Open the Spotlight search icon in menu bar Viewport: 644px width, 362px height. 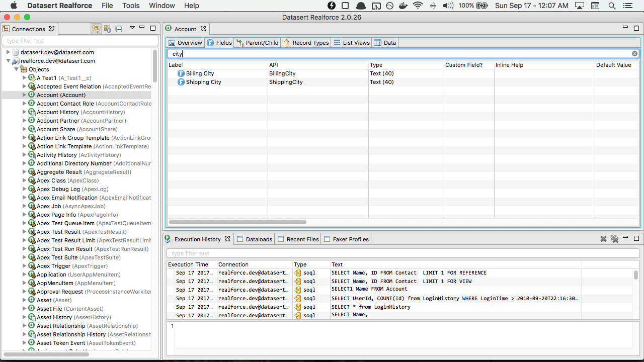click(x=612, y=6)
